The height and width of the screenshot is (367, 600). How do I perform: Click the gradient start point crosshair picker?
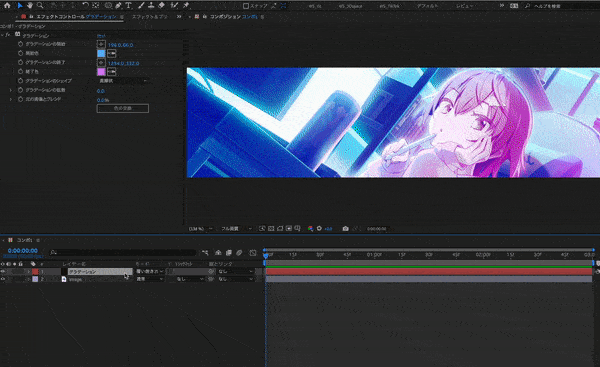[101, 44]
